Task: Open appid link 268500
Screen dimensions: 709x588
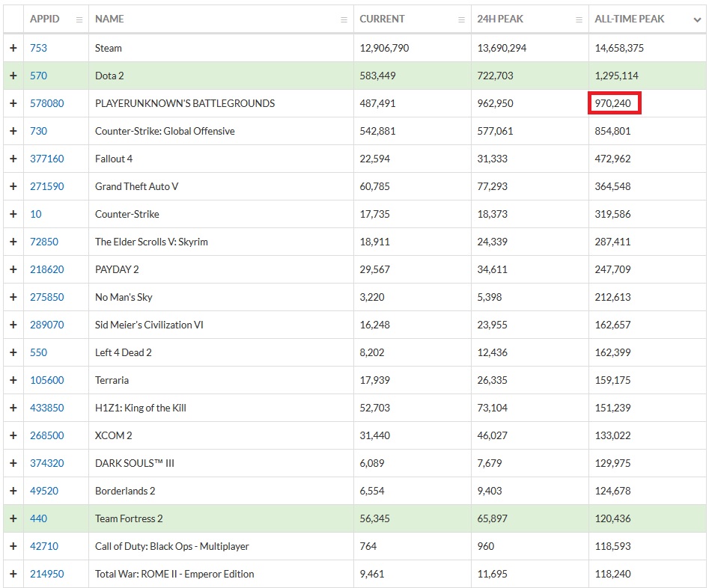Action: coord(47,435)
